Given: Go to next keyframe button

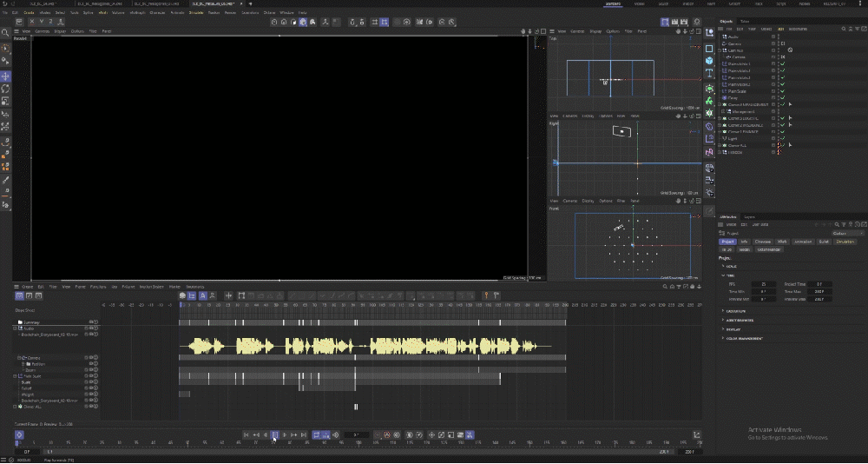Looking at the screenshot, I should click(x=294, y=435).
